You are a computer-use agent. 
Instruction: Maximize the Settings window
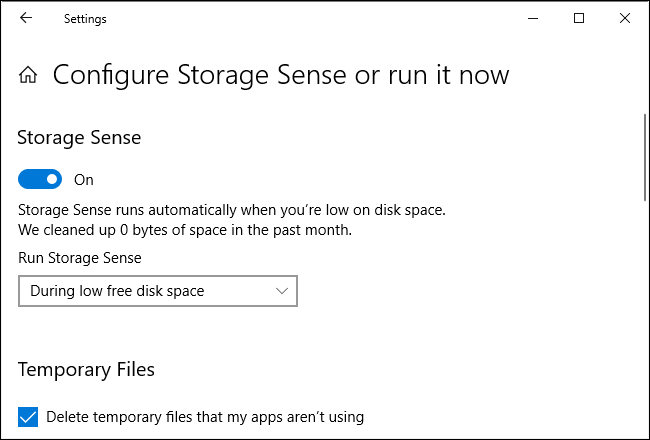(579, 18)
